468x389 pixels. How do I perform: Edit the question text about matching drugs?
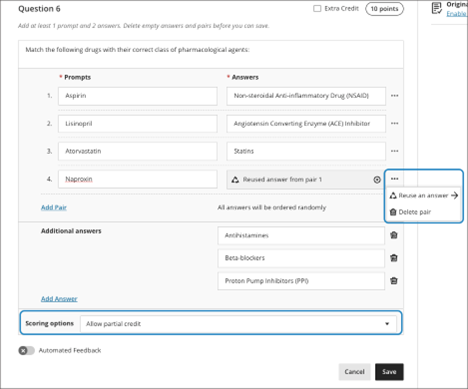[x=211, y=54]
